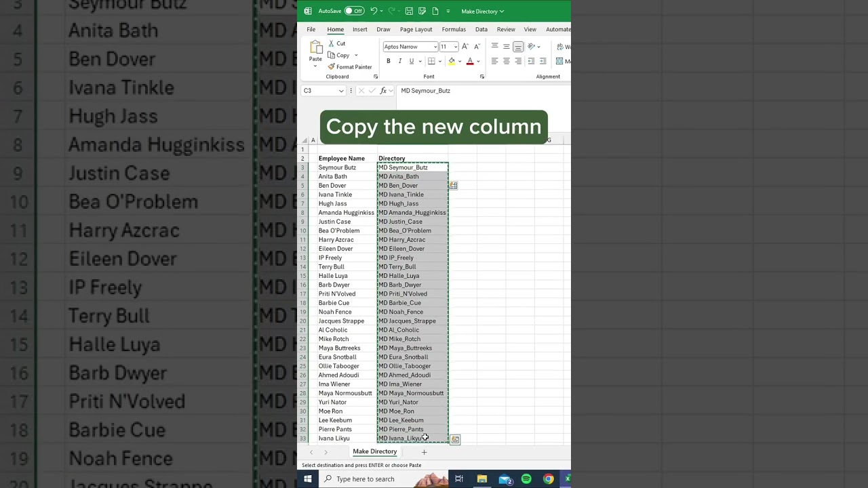Click the Windows taskbar search box

click(382, 479)
